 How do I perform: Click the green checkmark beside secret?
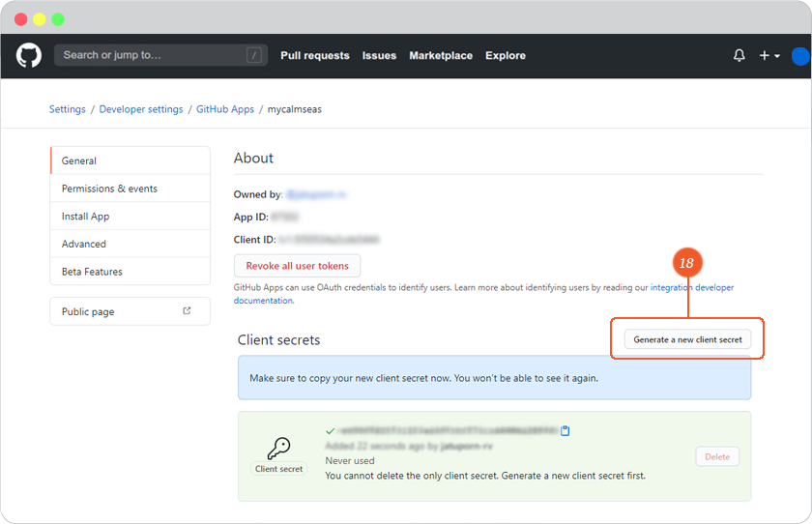330,431
